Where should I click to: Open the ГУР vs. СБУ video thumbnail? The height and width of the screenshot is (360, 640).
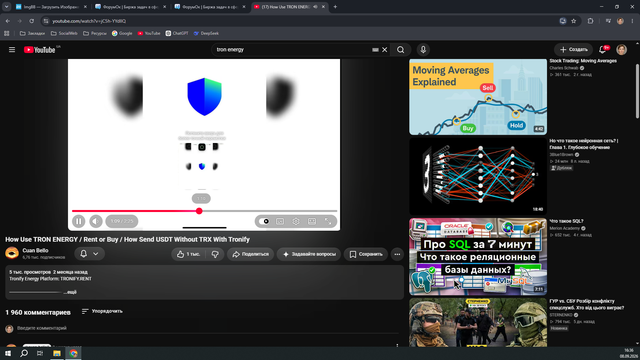coord(478,322)
